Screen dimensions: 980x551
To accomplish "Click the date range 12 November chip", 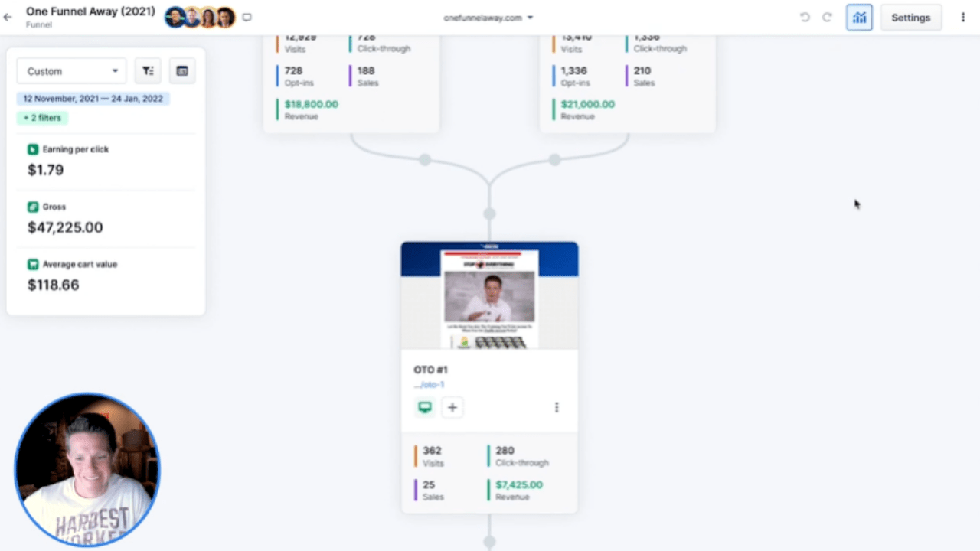I will pos(93,99).
